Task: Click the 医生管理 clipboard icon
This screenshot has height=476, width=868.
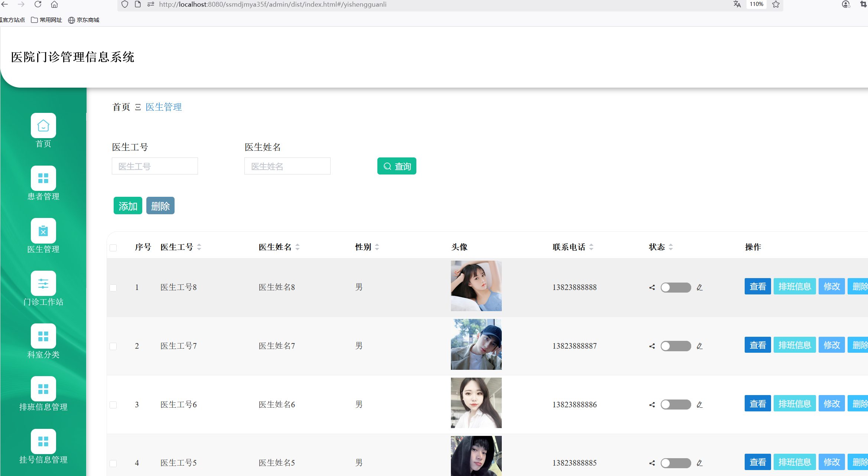Action: 43,231
